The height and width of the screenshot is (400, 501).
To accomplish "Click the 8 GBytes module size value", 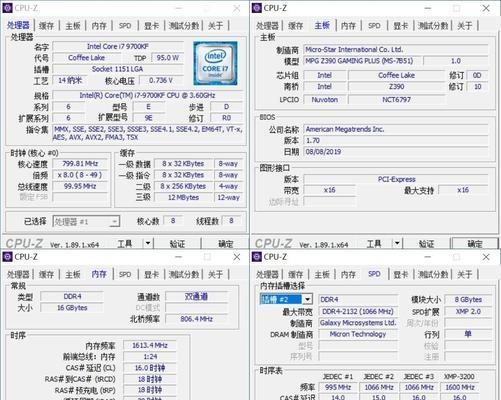I will pyautogui.click(x=468, y=299).
